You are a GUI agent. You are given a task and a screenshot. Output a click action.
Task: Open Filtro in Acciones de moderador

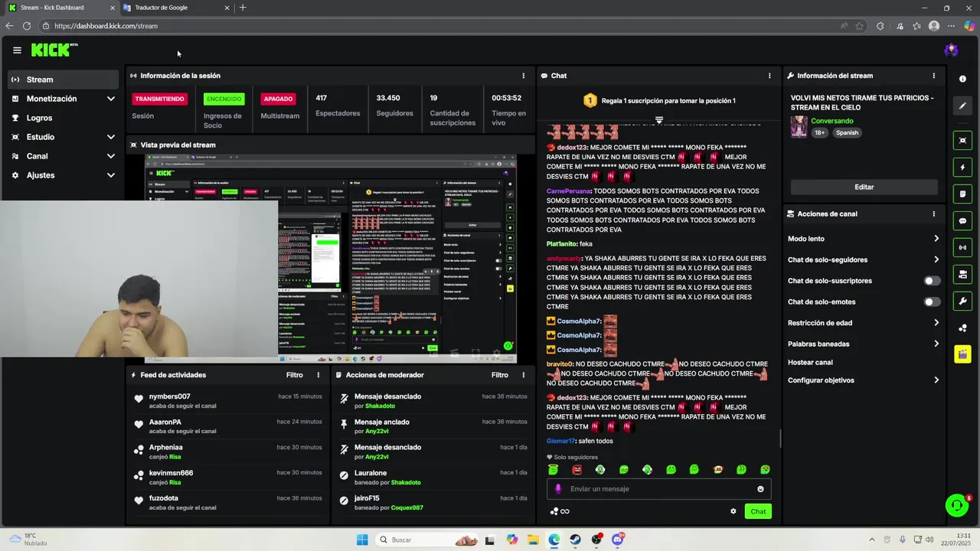tap(500, 375)
